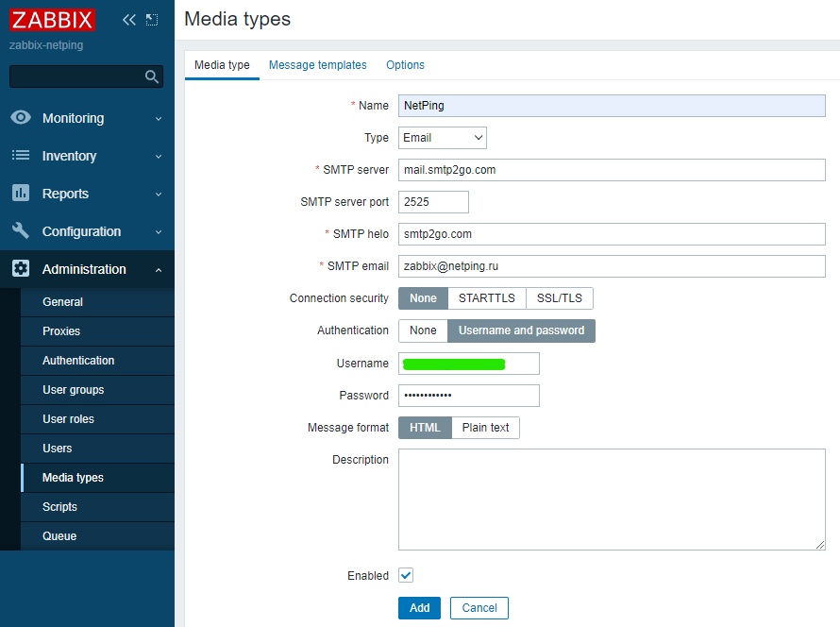840x627 pixels.
Task: Click the Reports chart icon
Action: pos(21,194)
